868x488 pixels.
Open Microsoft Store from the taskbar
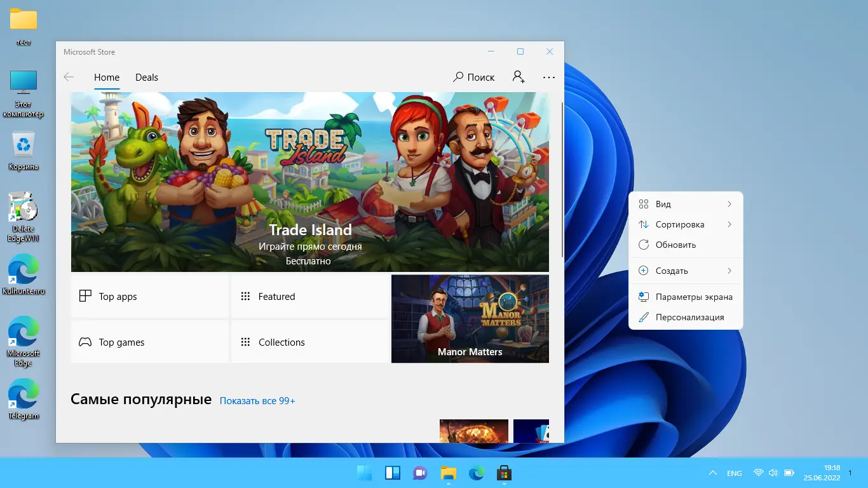(x=504, y=473)
